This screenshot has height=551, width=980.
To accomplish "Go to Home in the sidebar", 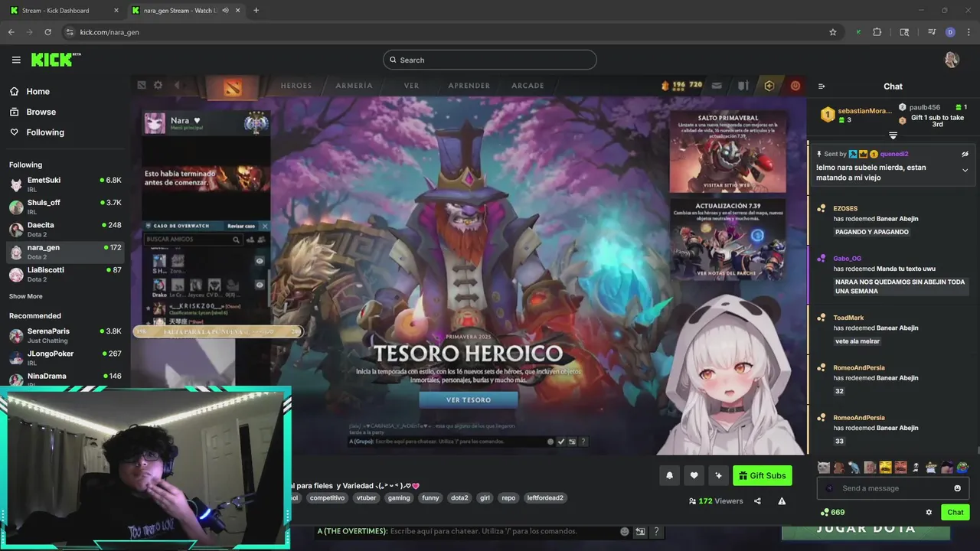I will 29,91.
